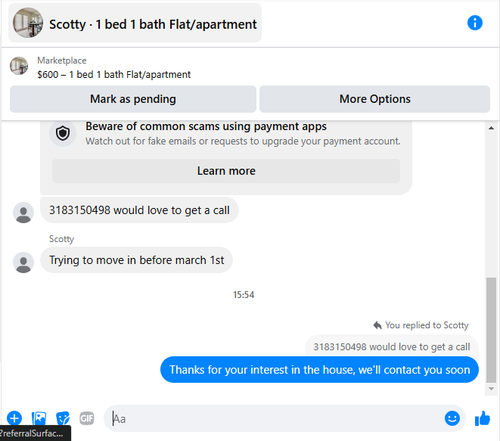Click the 15:54 timestamp
The width and height of the screenshot is (500, 441).
(x=243, y=295)
